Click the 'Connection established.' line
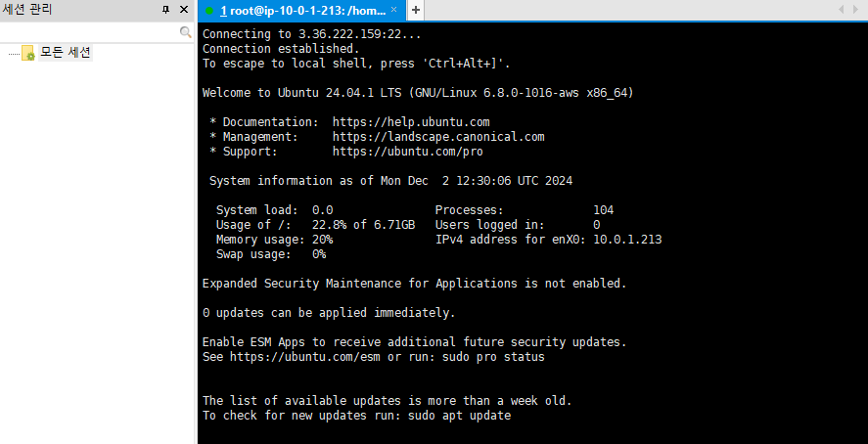Image resolution: width=868 pixels, height=444 pixels. (x=281, y=49)
